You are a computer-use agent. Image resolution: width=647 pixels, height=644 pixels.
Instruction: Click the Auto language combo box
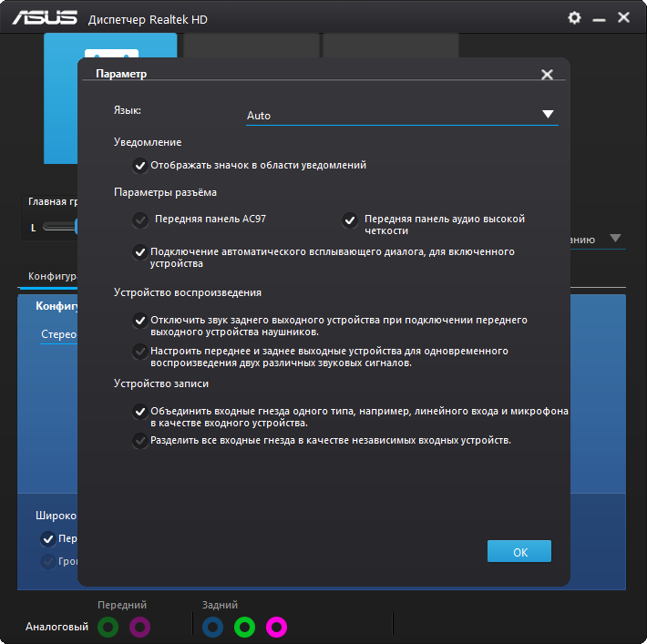[402, 116]
